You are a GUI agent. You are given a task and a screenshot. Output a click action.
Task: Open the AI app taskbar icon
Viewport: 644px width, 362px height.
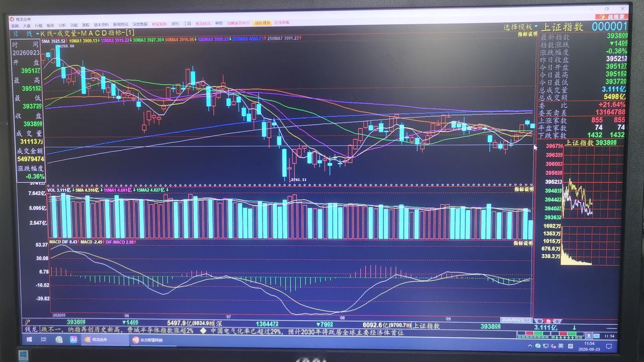[x=73, y=340]
